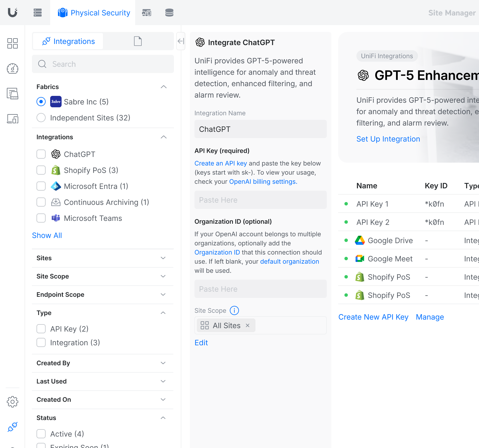The image size is (479, 448).
Task: Collapse the Fabrics section
Action: pyautogui.click(x=163, y=87)
